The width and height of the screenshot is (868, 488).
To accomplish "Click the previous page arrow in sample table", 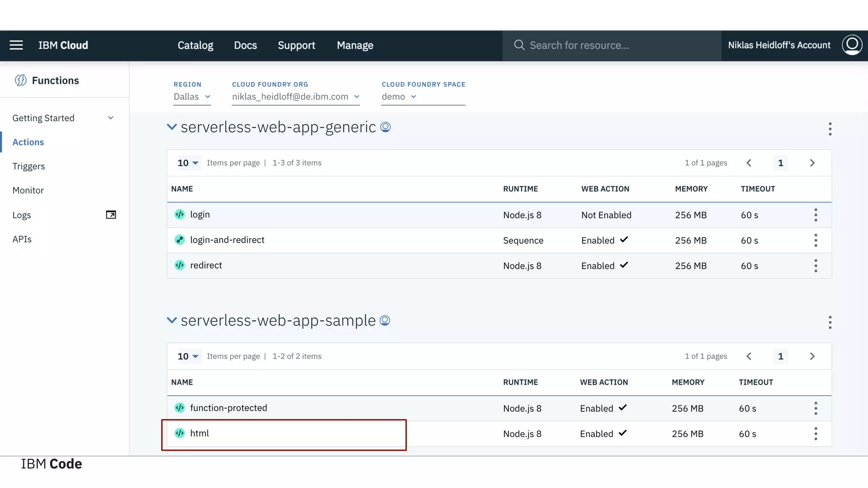I will point(749,356).
